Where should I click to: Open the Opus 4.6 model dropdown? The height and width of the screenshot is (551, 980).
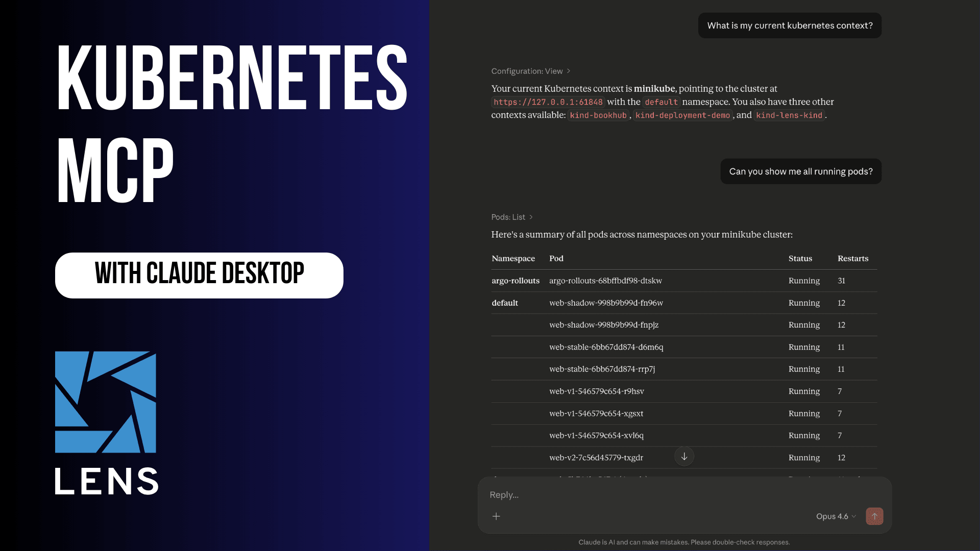click(x=836, y=516)
